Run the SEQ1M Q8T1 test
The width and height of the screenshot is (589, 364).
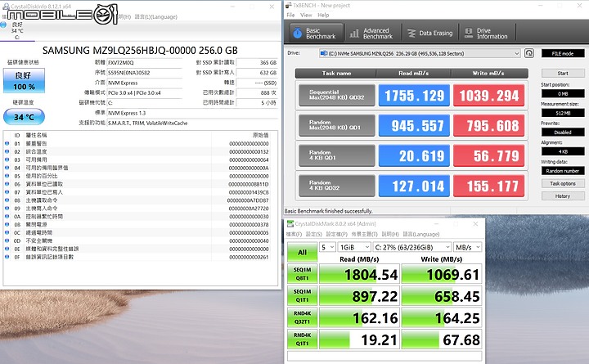(302, 274)
